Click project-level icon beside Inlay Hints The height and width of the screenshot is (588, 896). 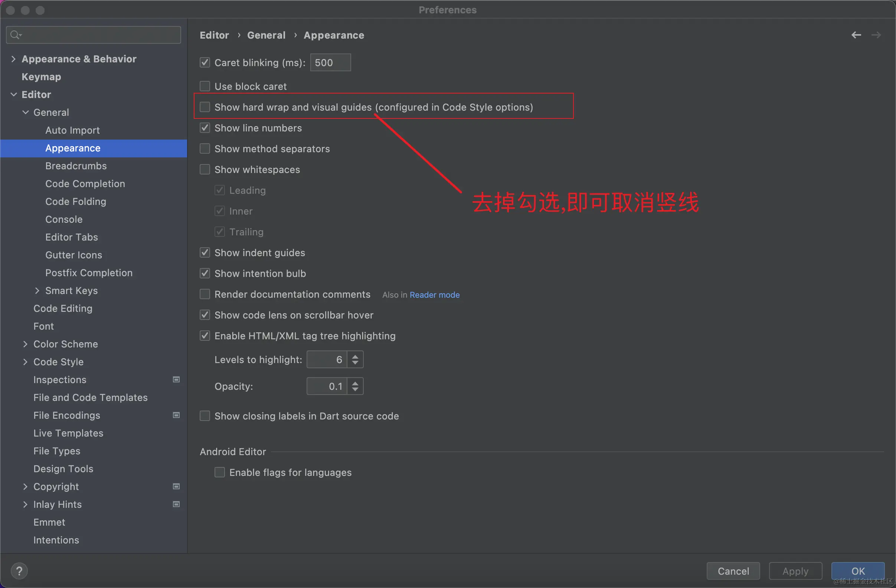pyautogui.click(x=176, y=504)
